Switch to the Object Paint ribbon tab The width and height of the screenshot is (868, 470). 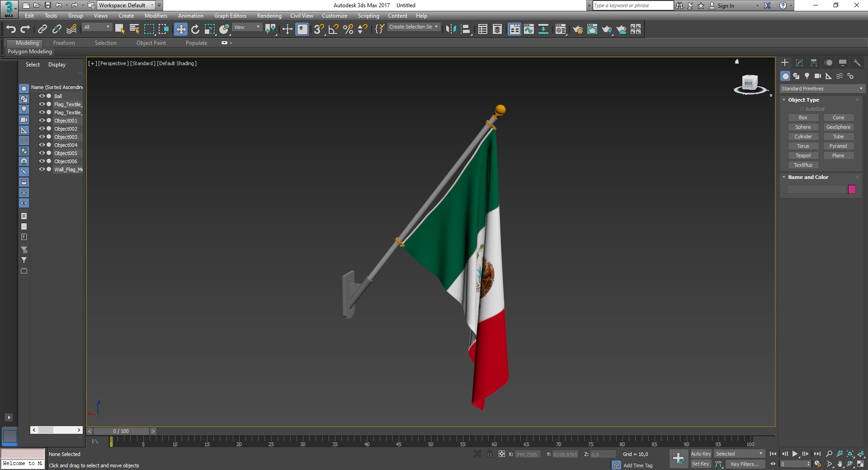coord(151,43)
